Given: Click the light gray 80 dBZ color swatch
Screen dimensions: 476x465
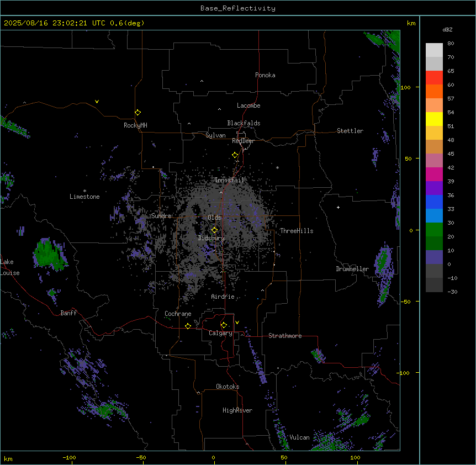Looking at the screenshot, I should (x=434, y=50).
